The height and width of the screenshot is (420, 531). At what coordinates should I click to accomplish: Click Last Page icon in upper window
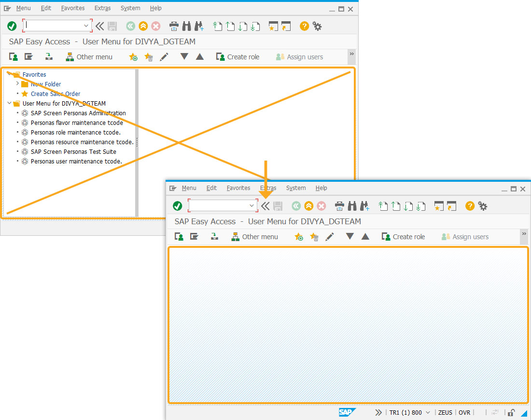tap(256, 26)
